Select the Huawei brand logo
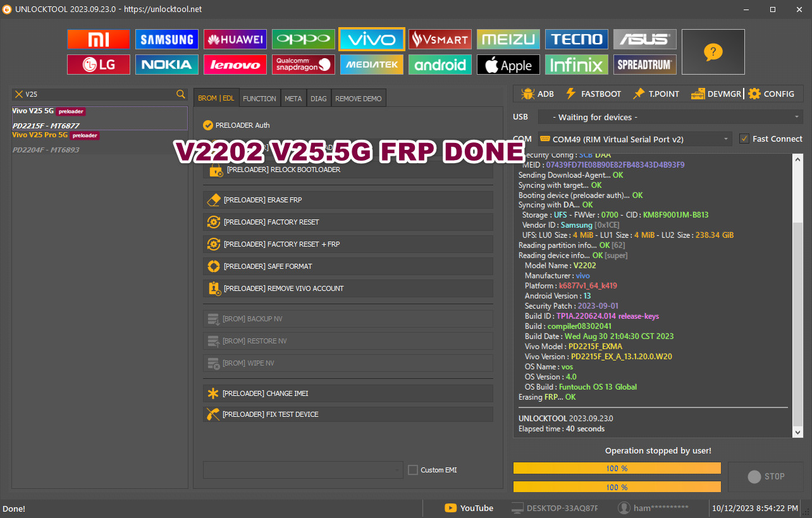The height and width of the screenshot is (518, 812). [235, 39]
